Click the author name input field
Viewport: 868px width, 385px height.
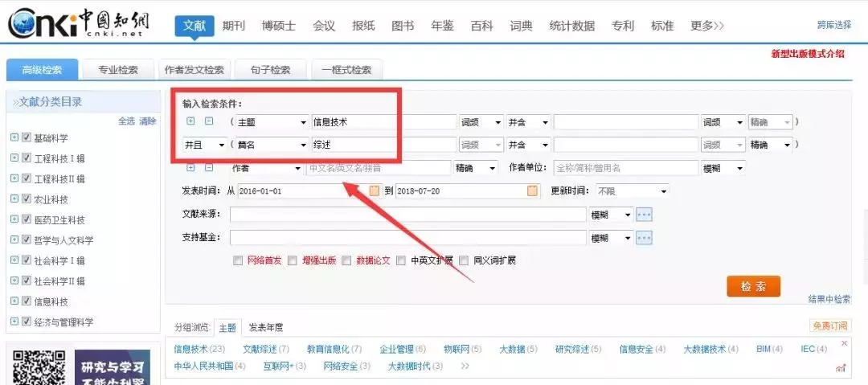coord(379,167)
